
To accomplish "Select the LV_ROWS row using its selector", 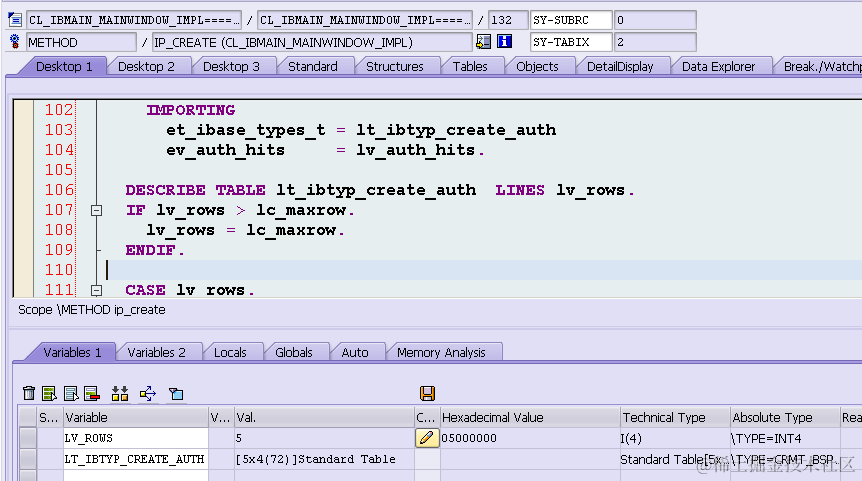I will tap(27, 438).
